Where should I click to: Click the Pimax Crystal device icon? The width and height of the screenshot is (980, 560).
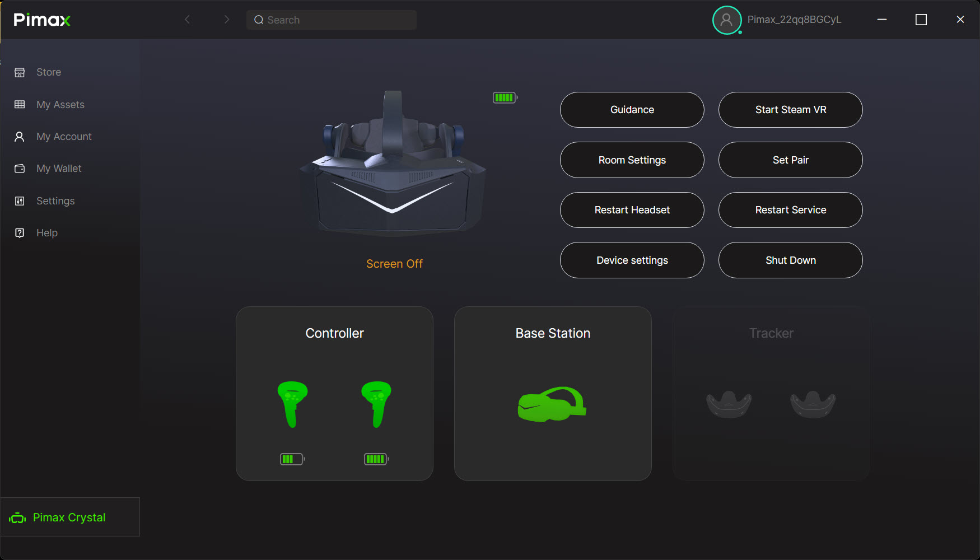point(18,517)
